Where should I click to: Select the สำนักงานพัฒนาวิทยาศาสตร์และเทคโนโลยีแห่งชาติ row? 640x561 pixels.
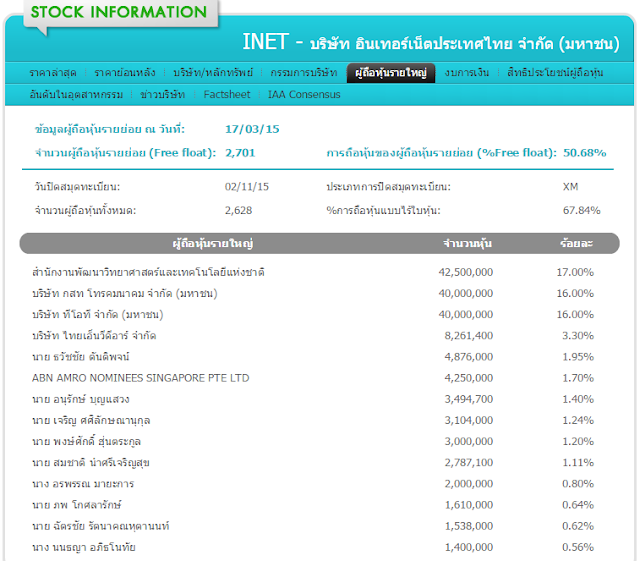313,272
